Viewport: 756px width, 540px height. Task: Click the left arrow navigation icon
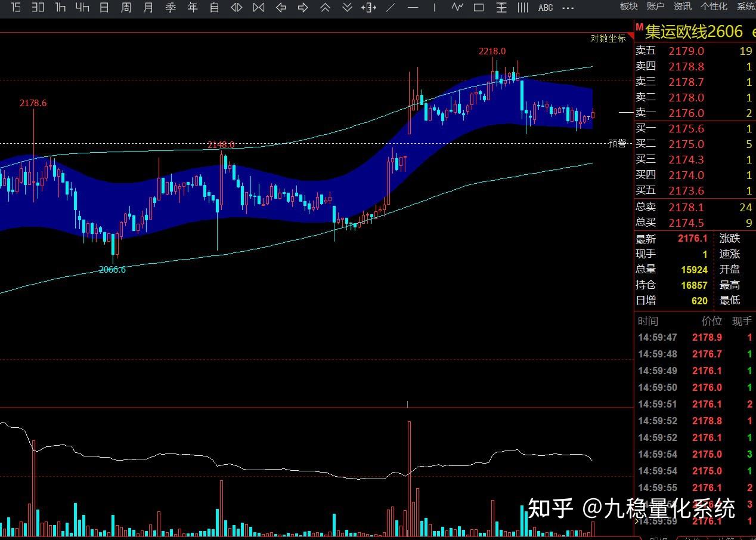pyautogui.click(x=281, y=7)
